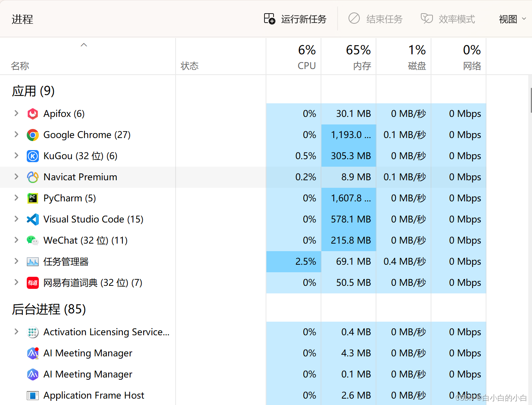Image resolution: width=532 pixels, height=405 pixels.
Task: Click the vertical scrollbar thumb
Action: click(x=531, y=100)
